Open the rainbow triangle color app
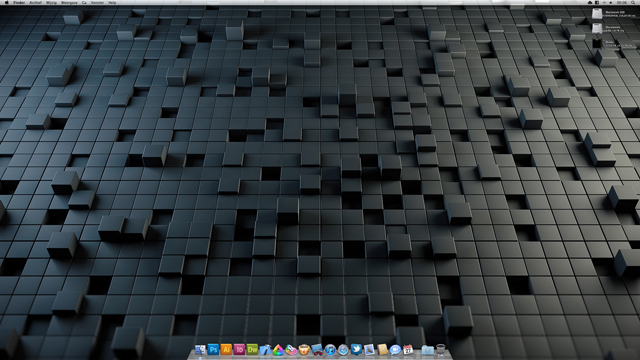Image resolution: width=640 pixels, height=360 pixels. tap(278, 349)
